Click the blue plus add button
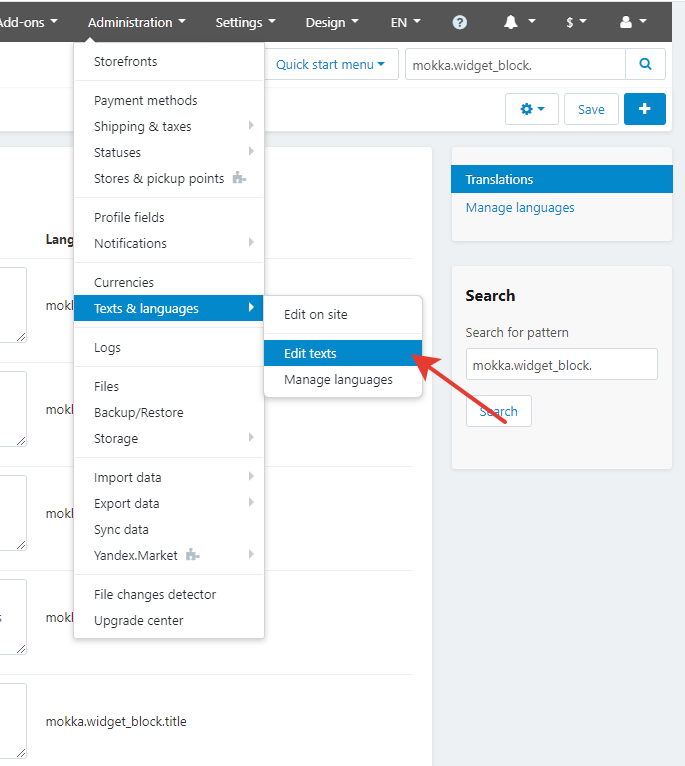 644,109
